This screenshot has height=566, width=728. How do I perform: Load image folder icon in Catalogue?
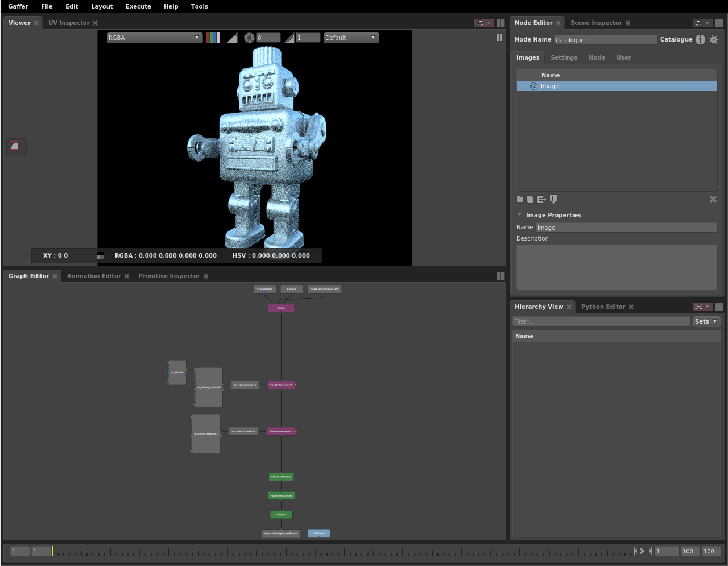pyautogui.click(x=520, y=199)
